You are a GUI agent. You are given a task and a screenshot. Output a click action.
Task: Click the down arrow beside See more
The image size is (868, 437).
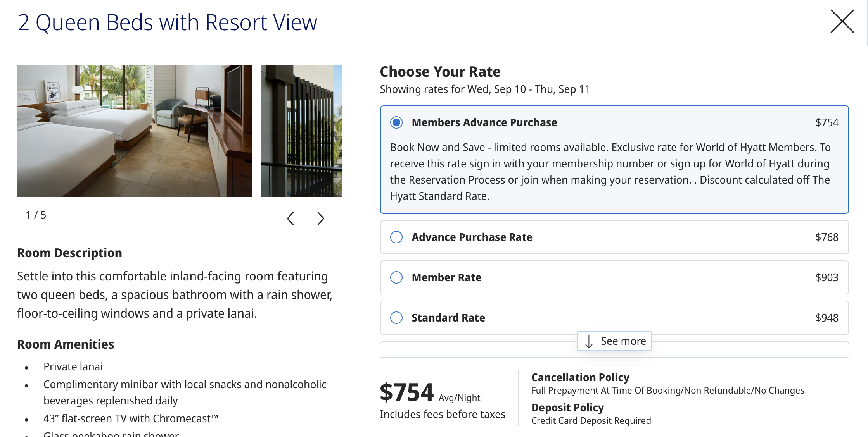[589, 341]
